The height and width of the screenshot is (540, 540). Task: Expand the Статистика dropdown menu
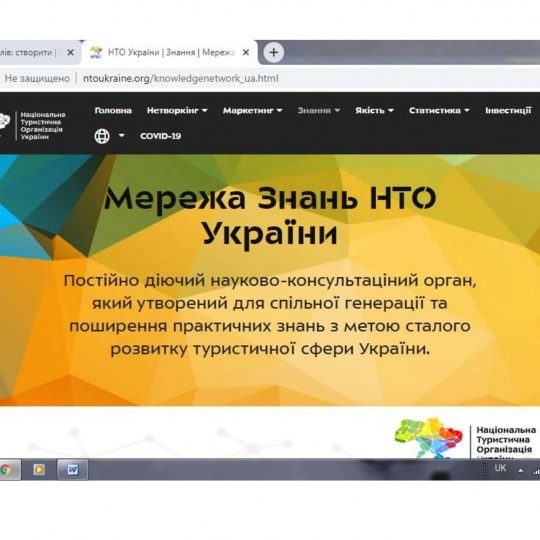click(439, 111)
